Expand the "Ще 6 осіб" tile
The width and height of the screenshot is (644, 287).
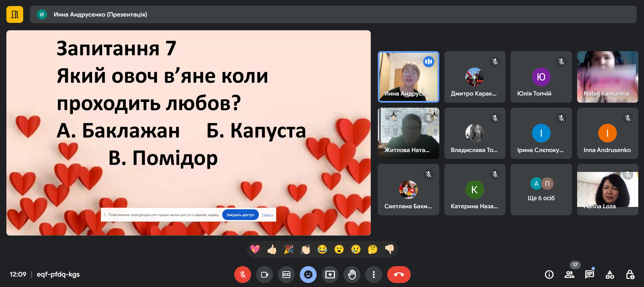click(541, 189)
